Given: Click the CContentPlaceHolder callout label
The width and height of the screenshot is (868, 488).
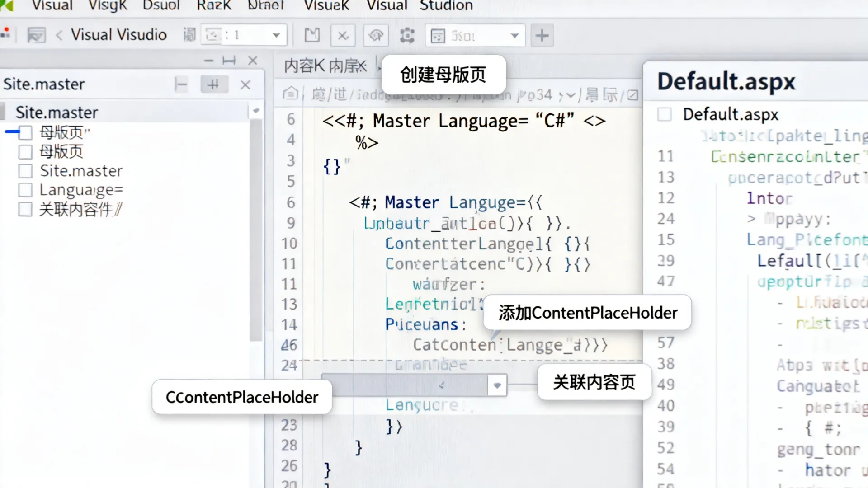Looking at the screenshot, I should click(242, 397).
